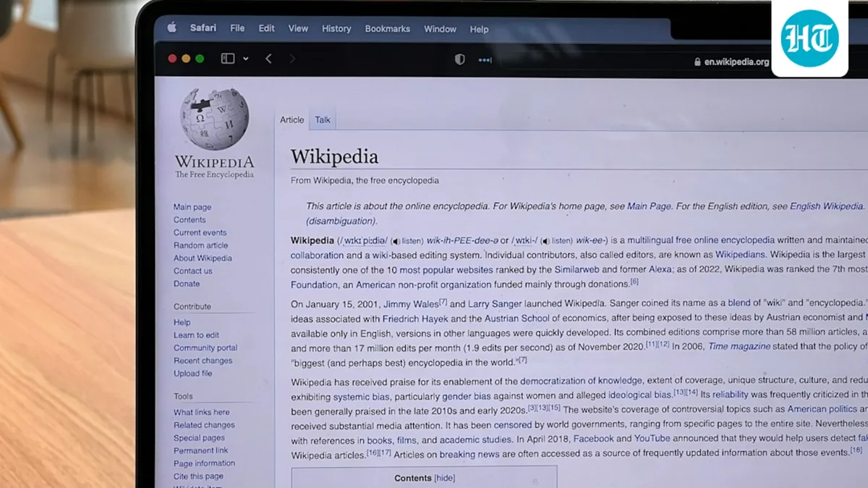This screenshot has height=488, width=868.
Task: Open the censored link
Action: [x=512, y=425]
